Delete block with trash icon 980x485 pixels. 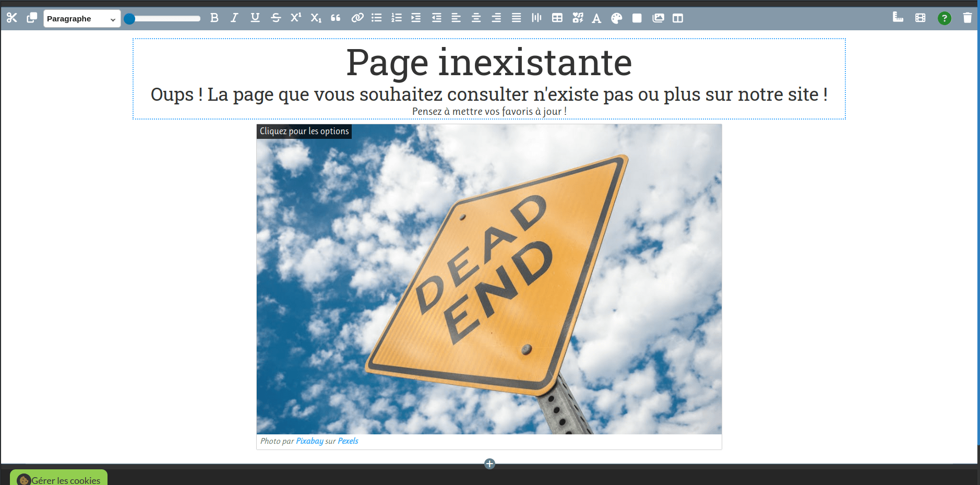pos(967,18)
